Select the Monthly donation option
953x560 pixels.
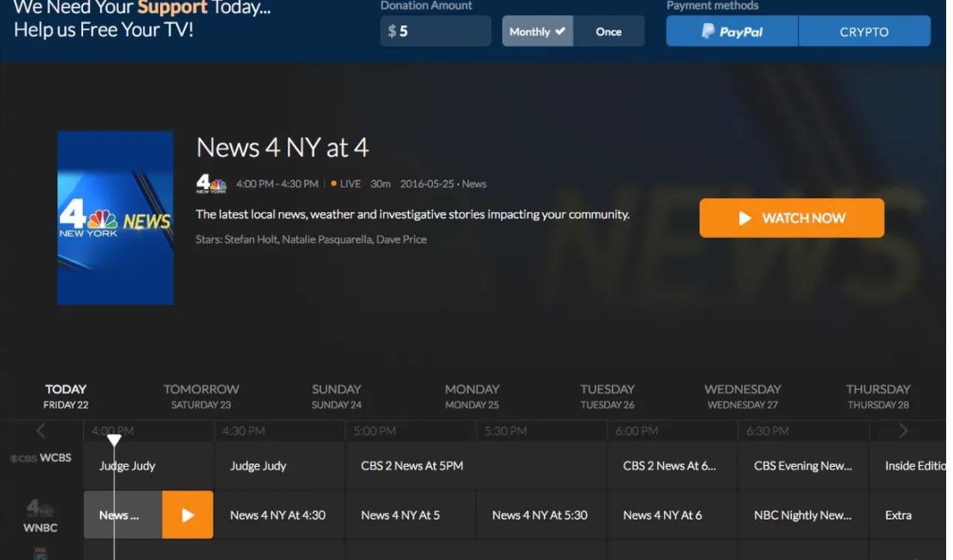tap(537, 32)
